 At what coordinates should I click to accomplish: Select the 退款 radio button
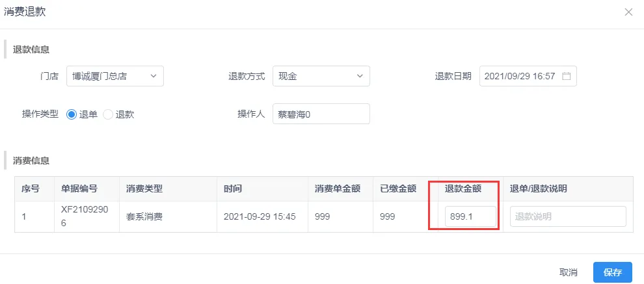tap(108, 114)
